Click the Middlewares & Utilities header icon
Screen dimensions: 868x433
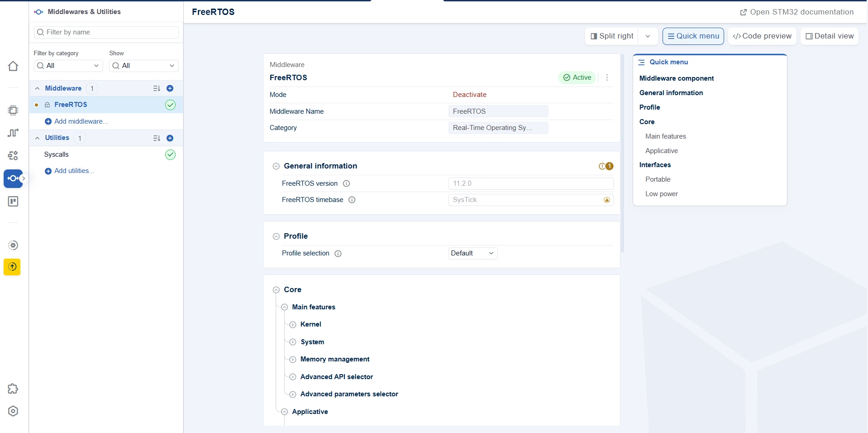pyautogui.click(x=39, y=12)
